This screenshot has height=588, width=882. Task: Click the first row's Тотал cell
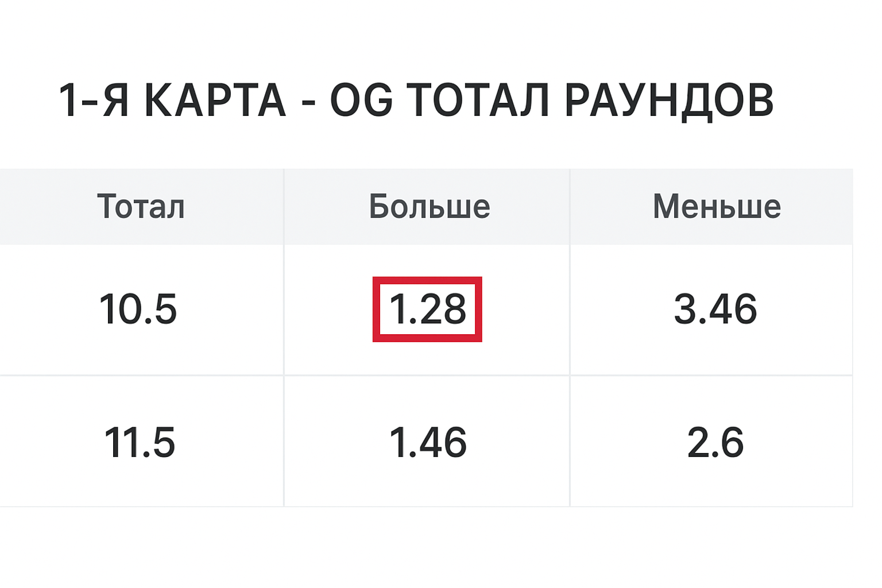(138, 309)
